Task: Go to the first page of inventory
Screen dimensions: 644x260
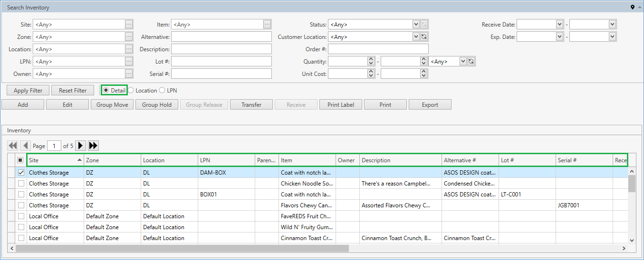Action: click(x=13, y=146)
